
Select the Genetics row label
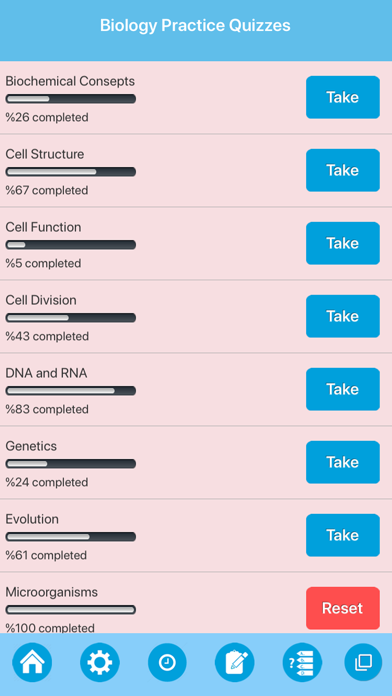pos(31,446)
